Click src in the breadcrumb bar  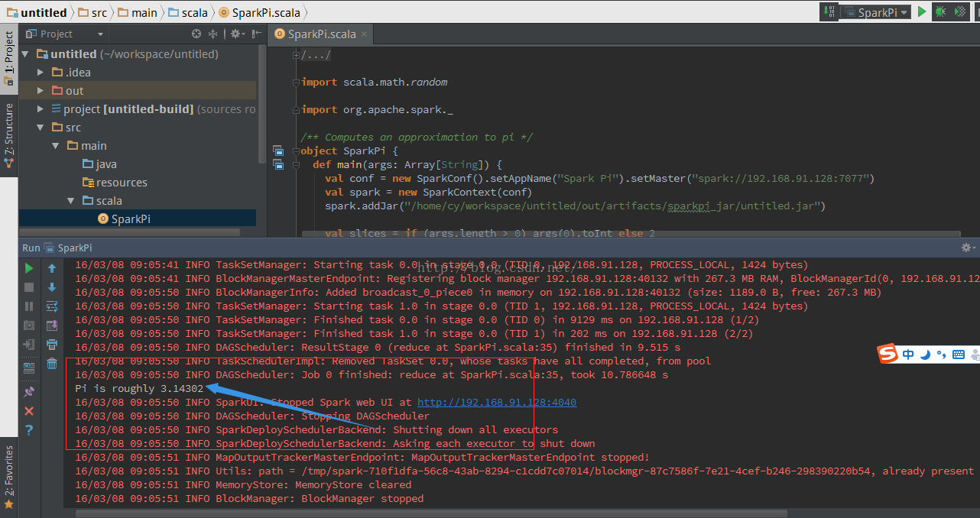point(92,12)
